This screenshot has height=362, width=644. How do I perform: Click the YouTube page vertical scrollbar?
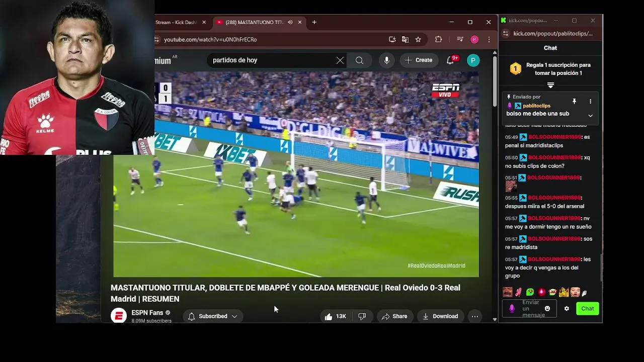tap(495, 80)
